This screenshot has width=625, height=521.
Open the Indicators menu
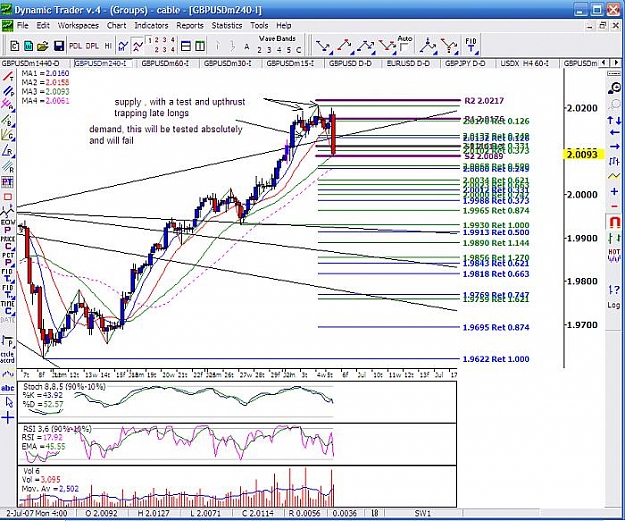(151, 26)
